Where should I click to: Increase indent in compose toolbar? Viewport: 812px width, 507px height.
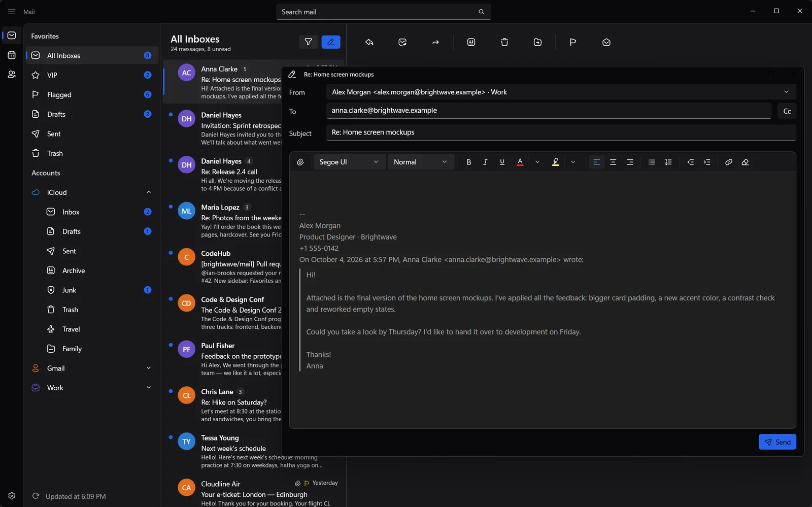707,162
